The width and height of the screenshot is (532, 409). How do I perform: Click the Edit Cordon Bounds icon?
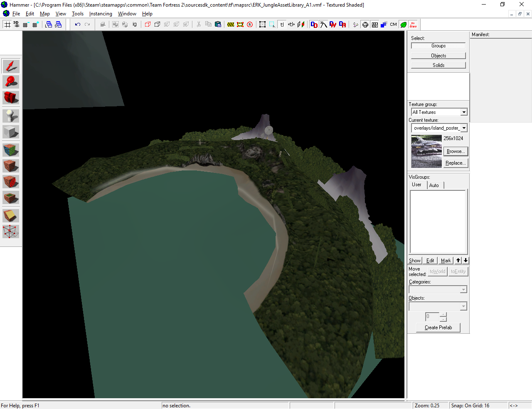pos(240,25)
